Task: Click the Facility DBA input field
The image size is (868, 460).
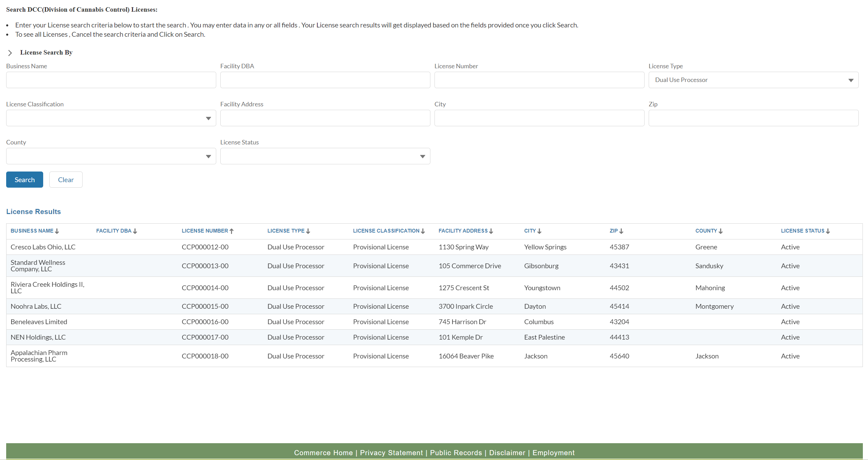Action: tap(325, 80)
